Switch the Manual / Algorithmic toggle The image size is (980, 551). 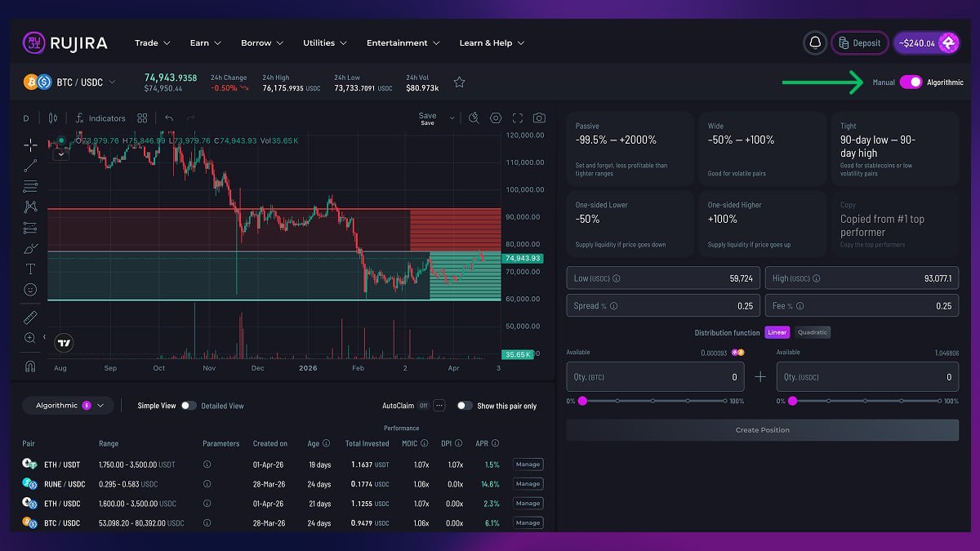911,82
